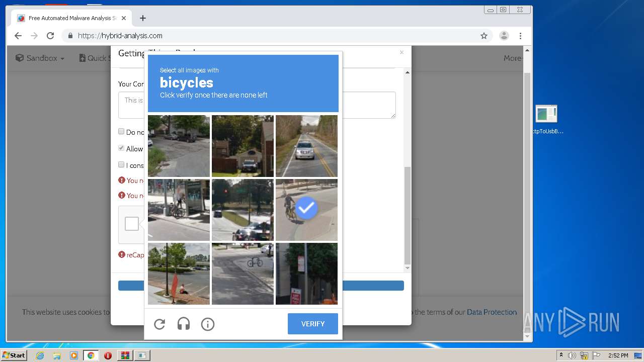Select the silver car on road tile
The width and height of the screenshot is (644, 362).
tap(307, 146)
